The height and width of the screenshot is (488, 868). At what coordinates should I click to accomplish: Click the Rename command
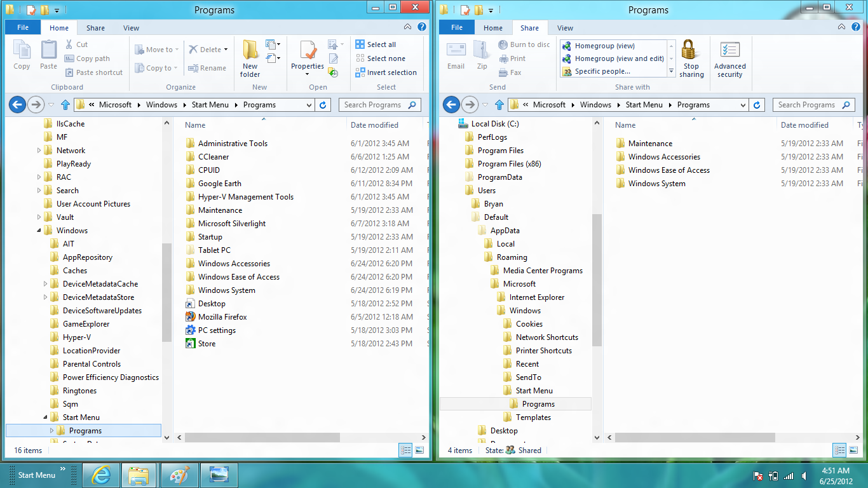[x=208, y=68]
